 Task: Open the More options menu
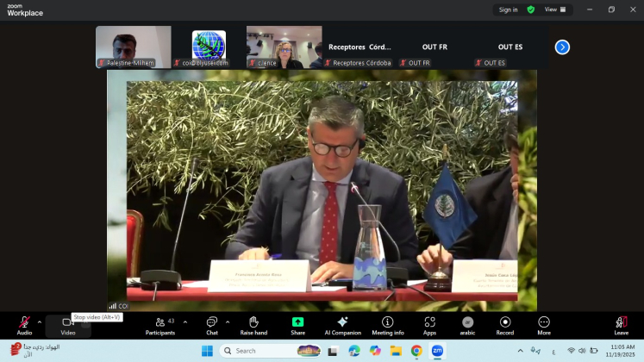[x=543, y=323]
